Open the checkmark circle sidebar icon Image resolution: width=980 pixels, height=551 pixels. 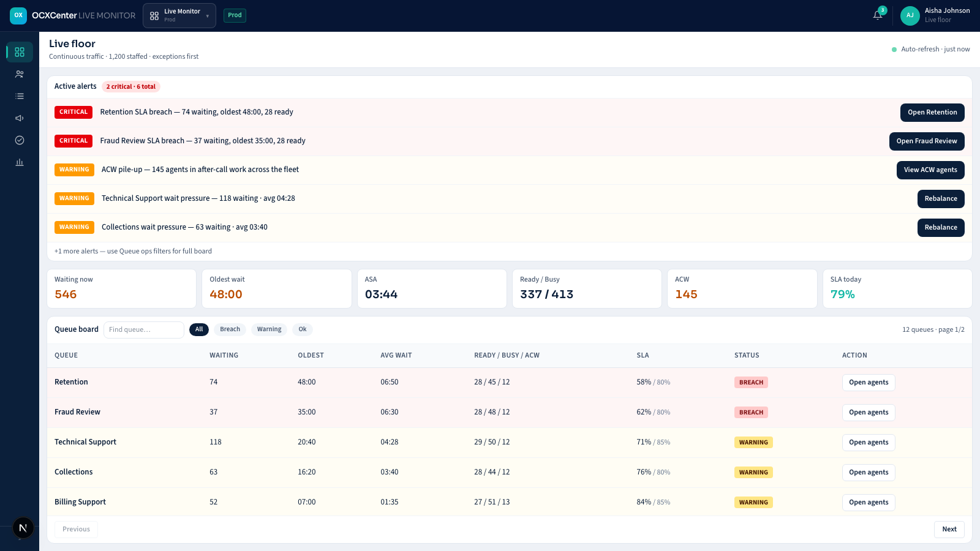(x=20, y=140)
